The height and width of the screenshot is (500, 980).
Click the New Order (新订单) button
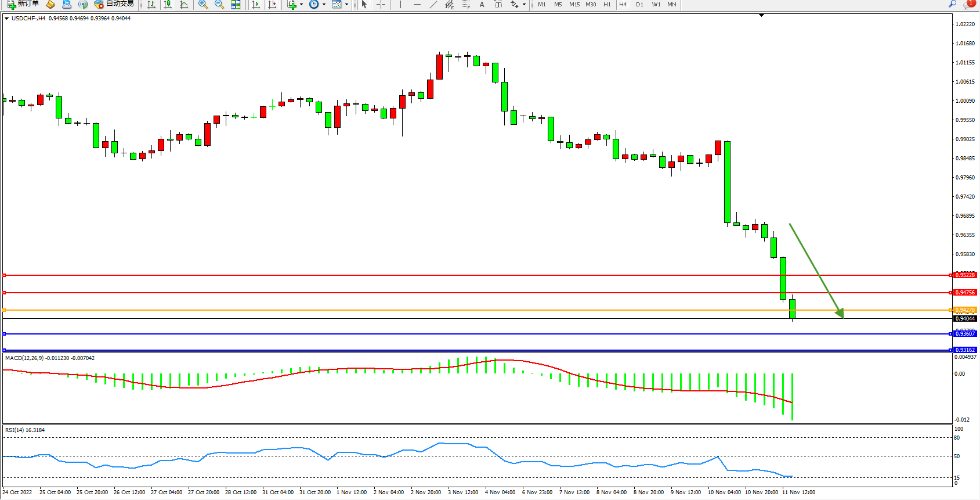23,4
